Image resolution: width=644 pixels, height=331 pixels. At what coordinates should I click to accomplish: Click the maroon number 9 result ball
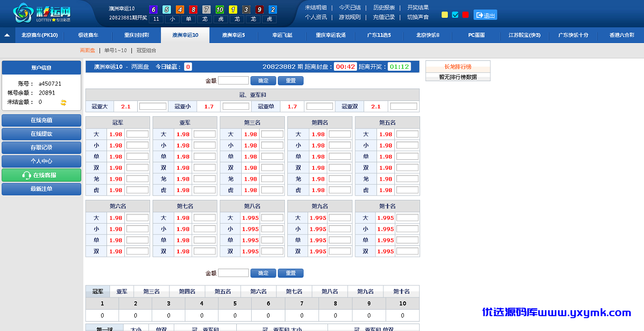tap(260, 9)
